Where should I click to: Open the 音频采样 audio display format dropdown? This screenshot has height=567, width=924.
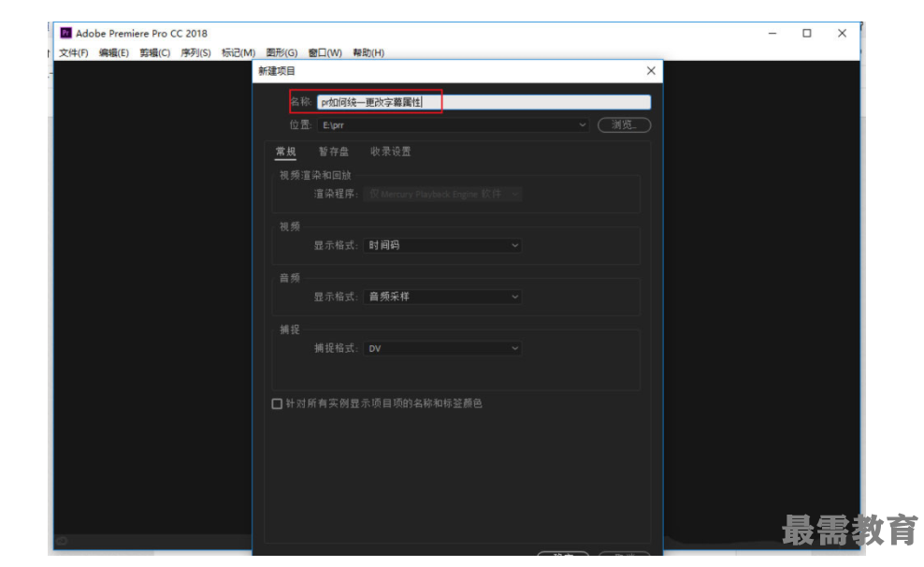click(x=441, y=297)
